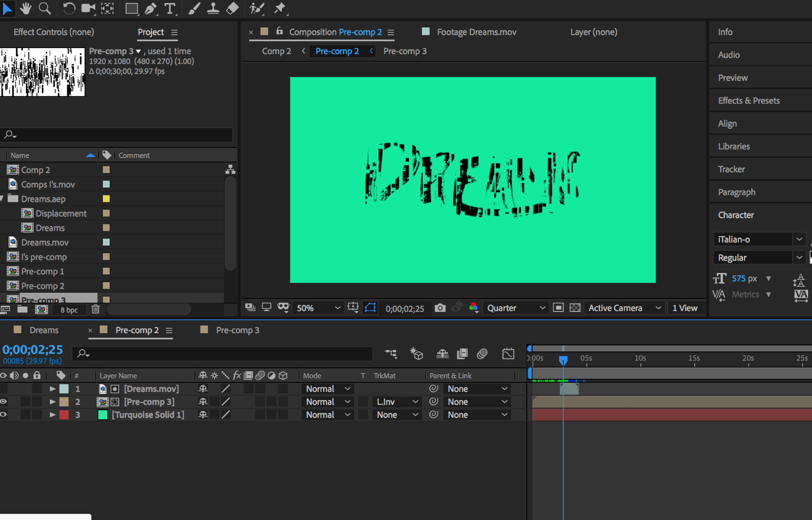This screenshot has height=520, width=812.
Task: Toggle the lock on composition viewer
Action: tap(279, 31)
